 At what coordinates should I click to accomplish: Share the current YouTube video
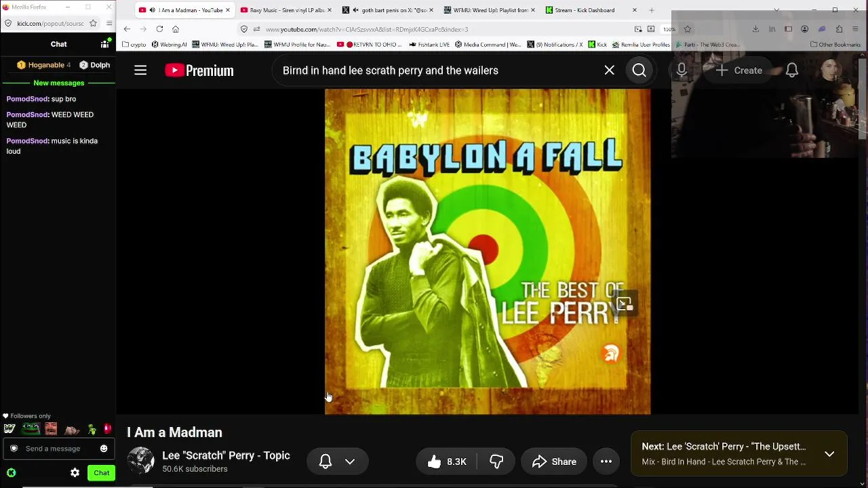tap(554, 462)
